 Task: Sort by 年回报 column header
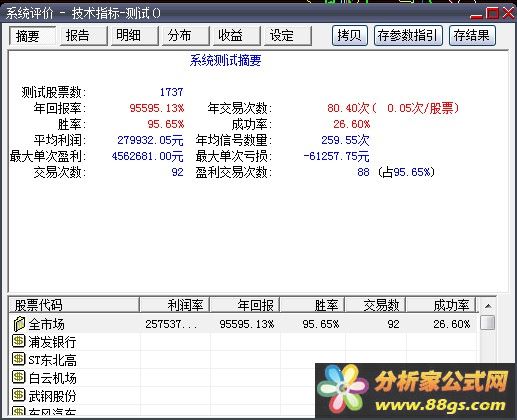tap(245, 305)
